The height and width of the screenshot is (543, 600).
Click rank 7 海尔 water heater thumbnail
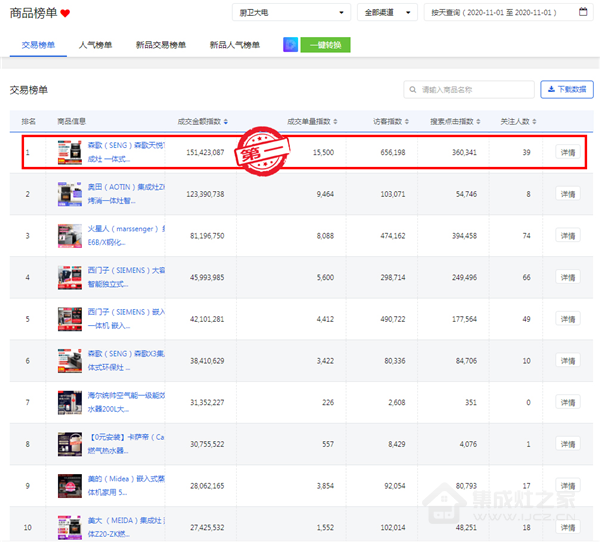point(70,403)
